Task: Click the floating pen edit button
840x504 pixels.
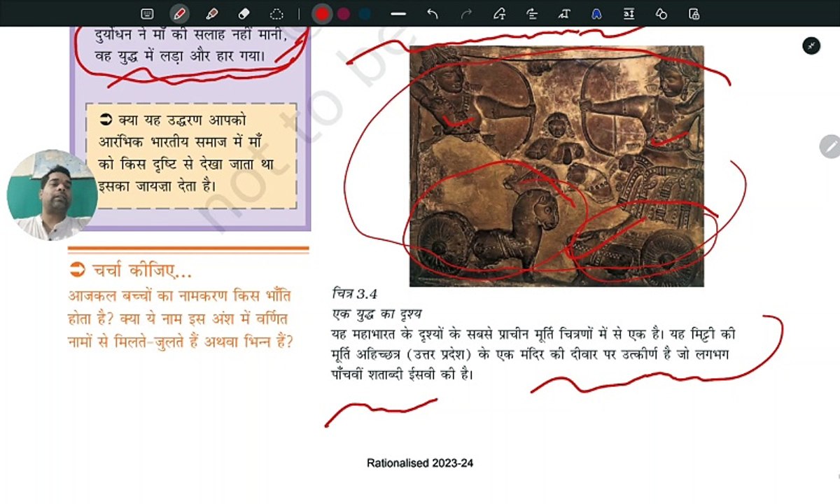Action: click(x=830, y=147)
